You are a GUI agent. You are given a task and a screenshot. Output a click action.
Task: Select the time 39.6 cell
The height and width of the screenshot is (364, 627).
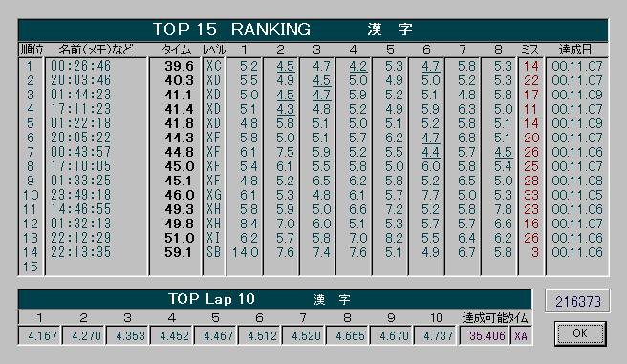(x=179, y=66)
